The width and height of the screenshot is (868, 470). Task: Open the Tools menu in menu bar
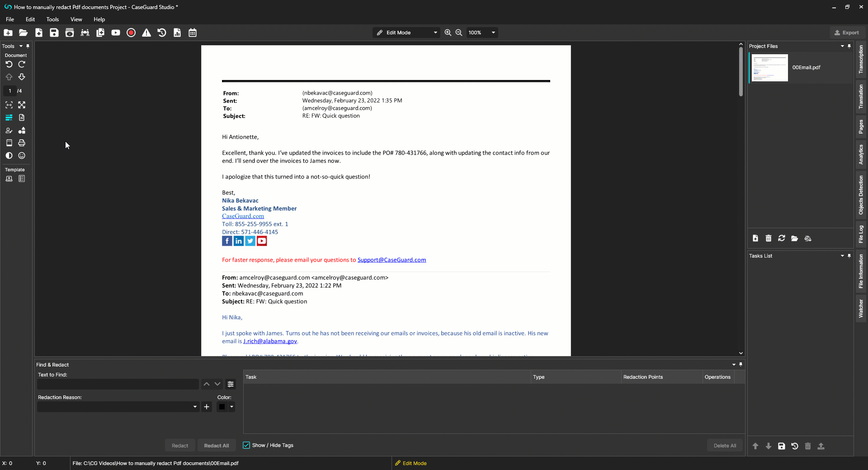click(x=52, y=19)
